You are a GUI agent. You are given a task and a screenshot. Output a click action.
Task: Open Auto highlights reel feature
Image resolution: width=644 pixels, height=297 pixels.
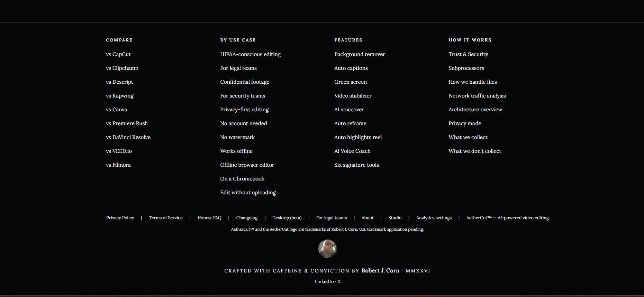tap(358, 137)
